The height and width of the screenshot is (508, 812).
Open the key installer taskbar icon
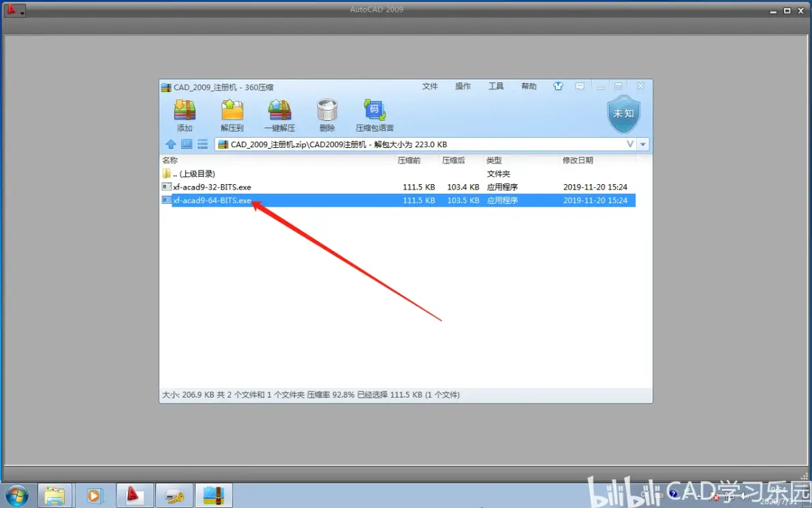pos(174,496)
